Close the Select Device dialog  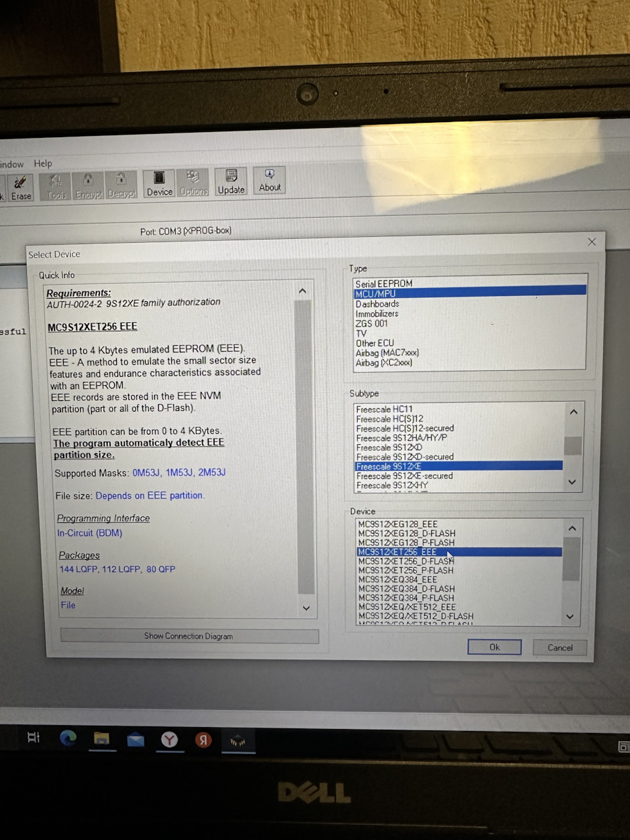(592, 241)
